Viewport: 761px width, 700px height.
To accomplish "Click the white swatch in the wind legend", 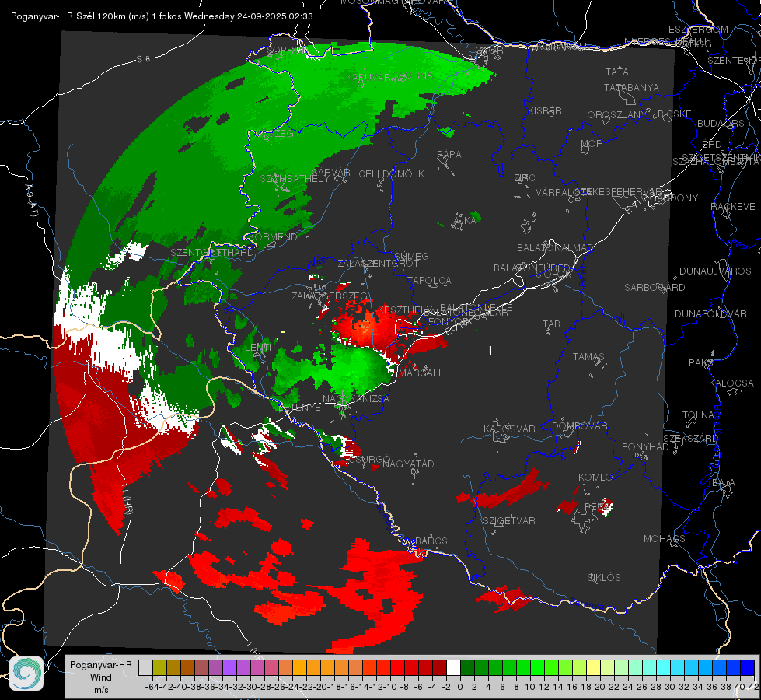I will point(453,667).
